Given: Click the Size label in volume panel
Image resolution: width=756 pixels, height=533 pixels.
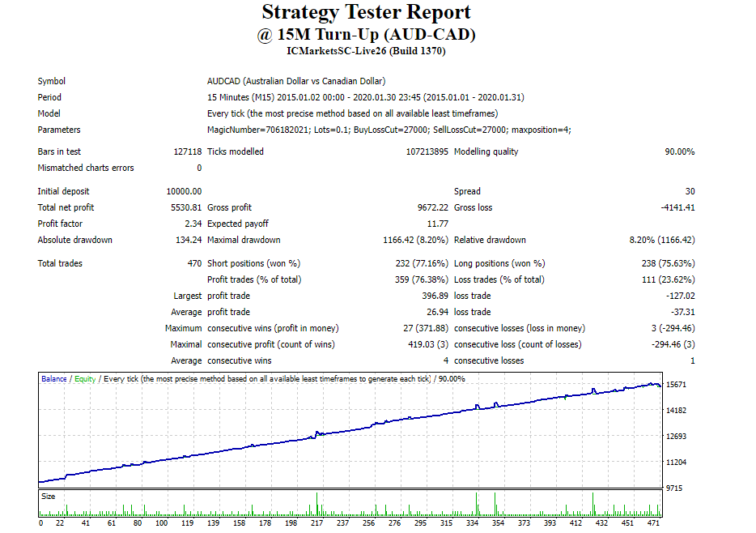Looking at the screenshot, I should coord(49,497).
